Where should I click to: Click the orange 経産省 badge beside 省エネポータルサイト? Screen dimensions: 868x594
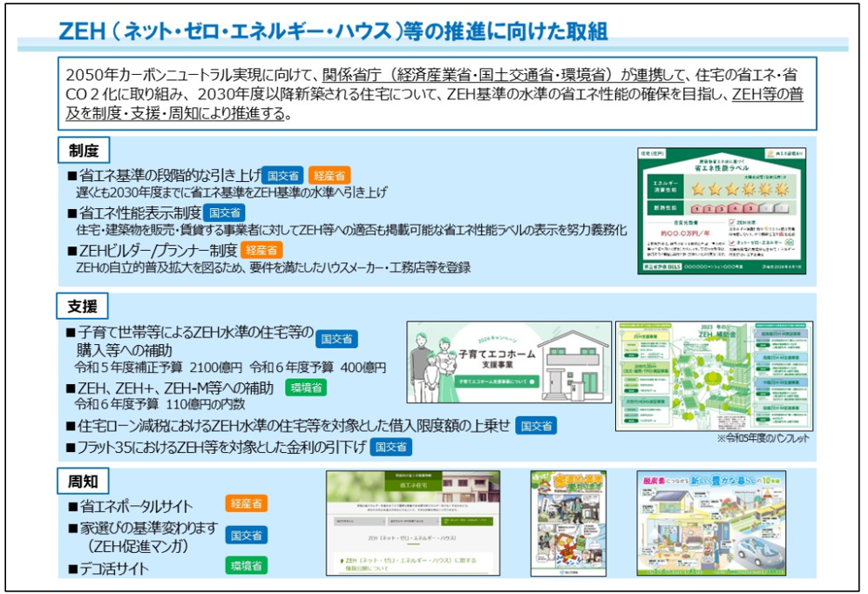tap(246, 503)
